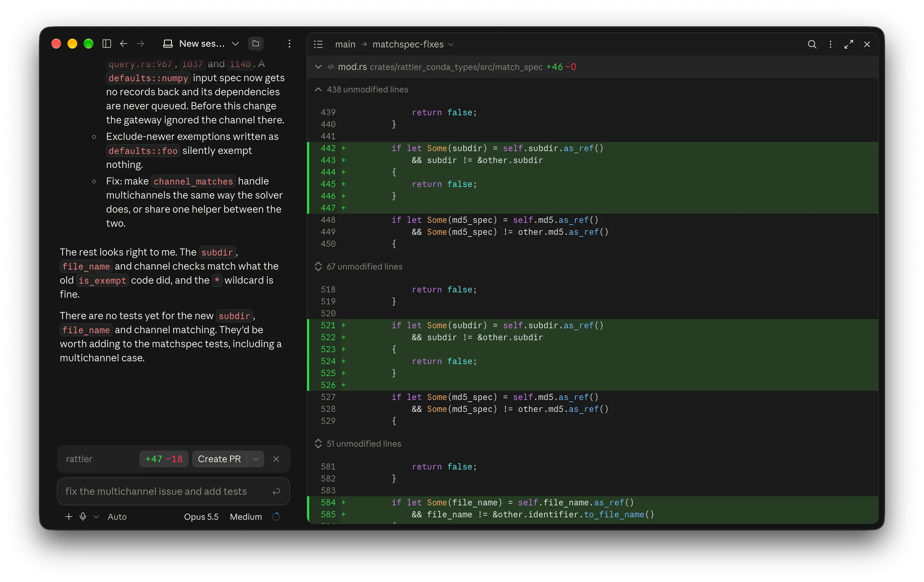Go back with the left arrow
The image size is (924, 582).
tap(124, 44)
